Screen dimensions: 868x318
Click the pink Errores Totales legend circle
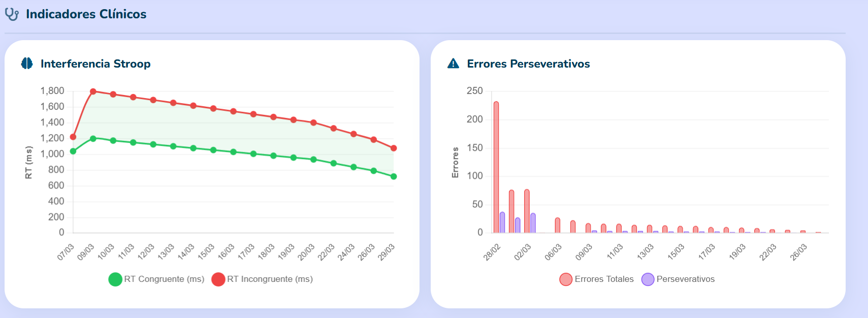[566, 279]
